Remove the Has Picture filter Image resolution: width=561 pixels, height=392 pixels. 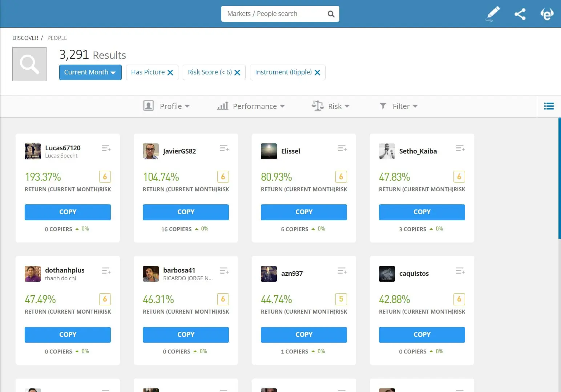[x=170, y=72]
